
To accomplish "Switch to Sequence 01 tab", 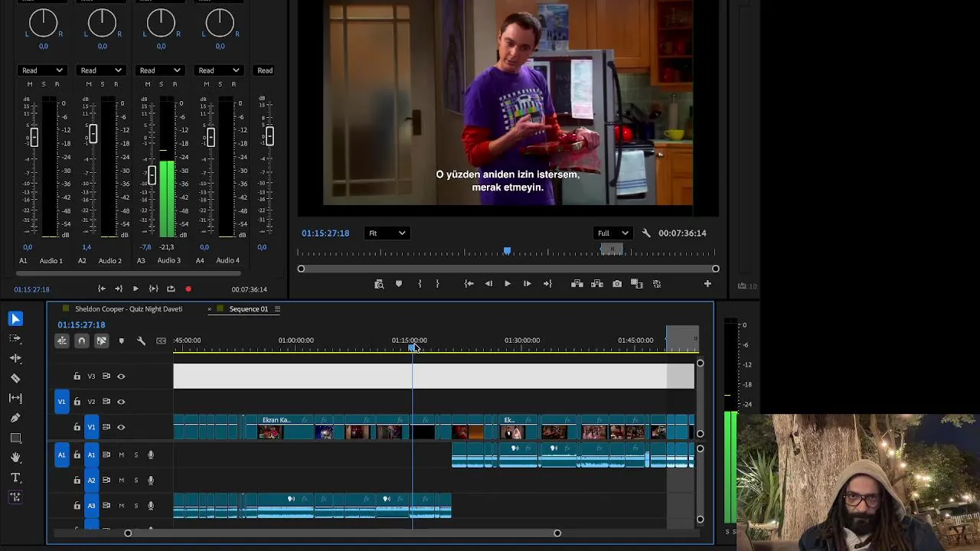I will coord(249,309).
